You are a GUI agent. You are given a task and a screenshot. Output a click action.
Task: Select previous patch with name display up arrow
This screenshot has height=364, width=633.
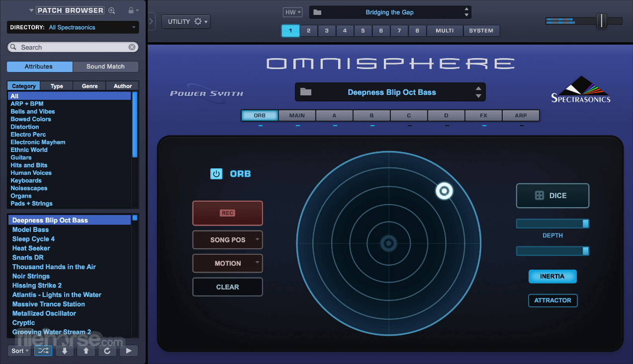click(478, 88)
